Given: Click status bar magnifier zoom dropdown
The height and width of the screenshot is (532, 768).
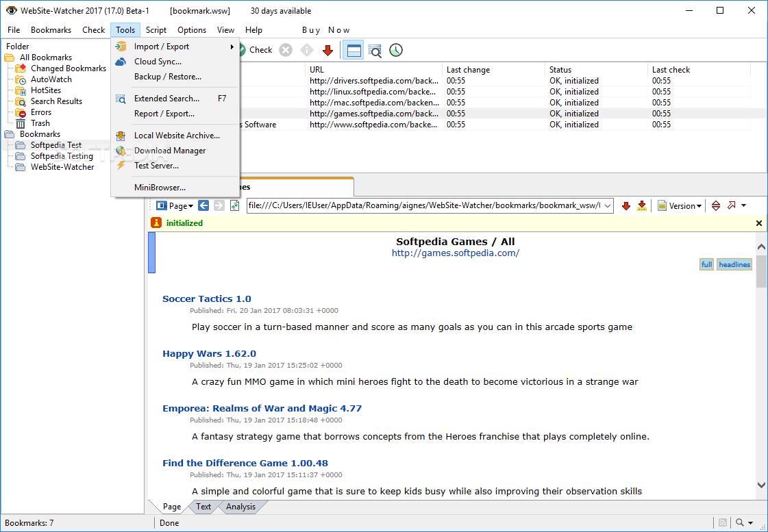Looking at the screenshot, I should (x=744, y=522).
